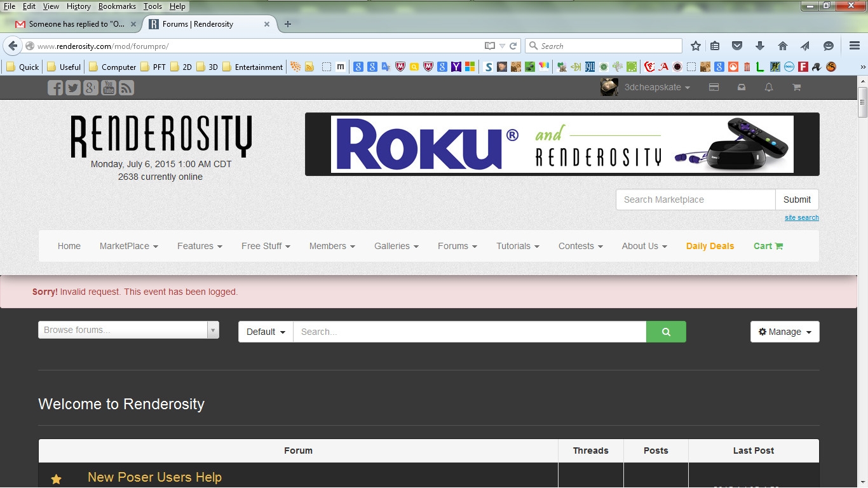Image resolution: width=868 pixels, height=488 pixels.
Task: Expand the About Us navigation dropdown
Action: click(644, 246)
